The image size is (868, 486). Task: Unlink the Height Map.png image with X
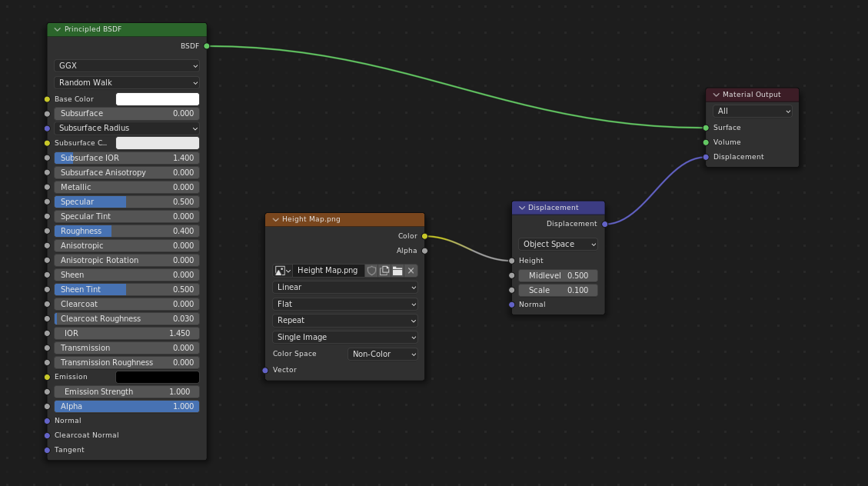coord(411,271)
